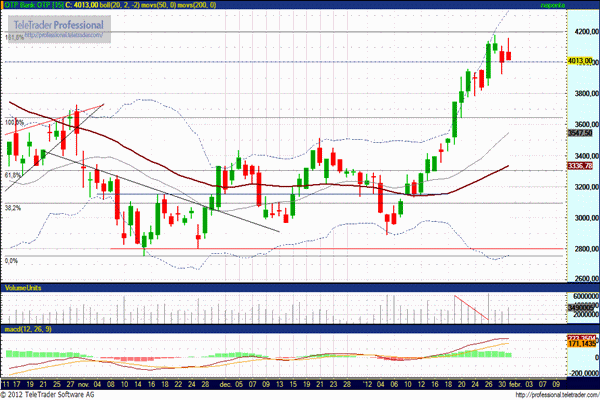Open the professional.teletrader.com link at bottom right

[551, 394]
